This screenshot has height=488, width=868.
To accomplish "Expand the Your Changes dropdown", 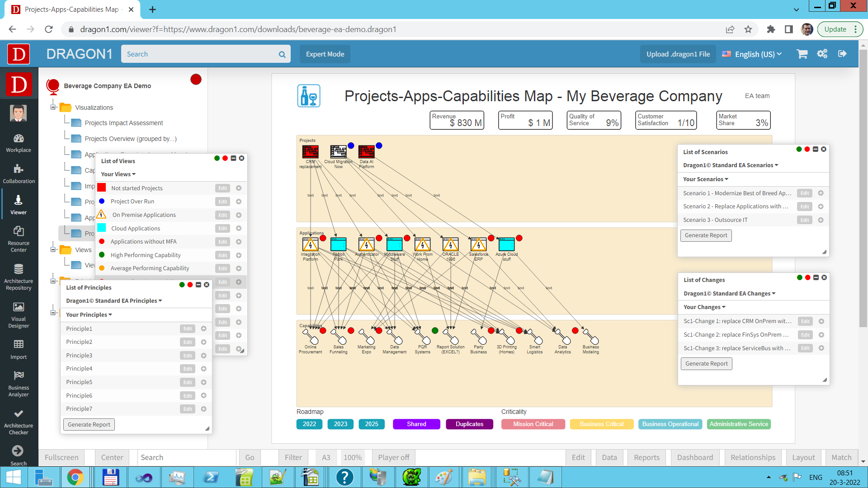I will (704, 307).
